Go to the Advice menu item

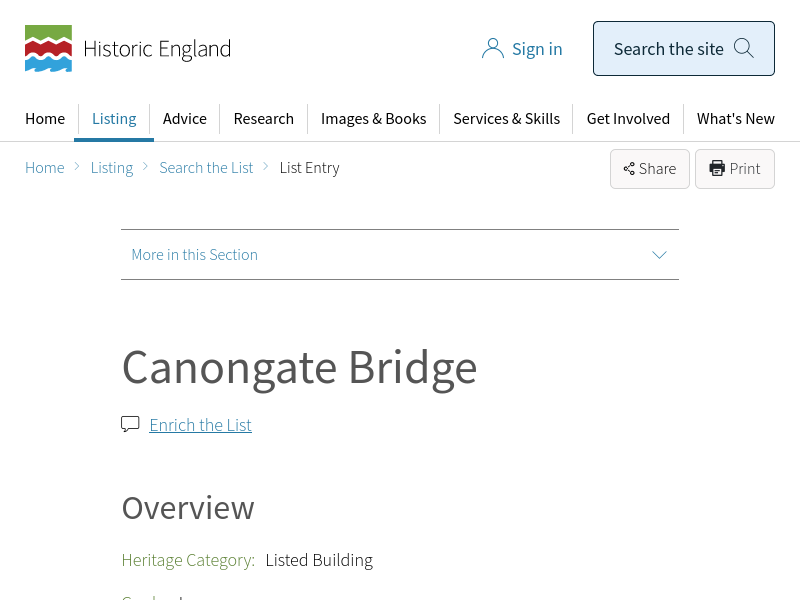pyautogui.click(x=185, y=118)
